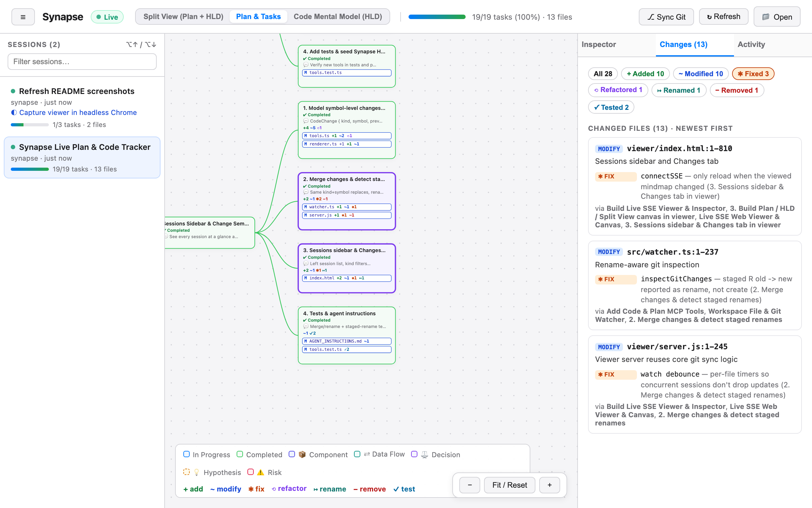Filter changes by Added 10

click(x=645, y=74)
